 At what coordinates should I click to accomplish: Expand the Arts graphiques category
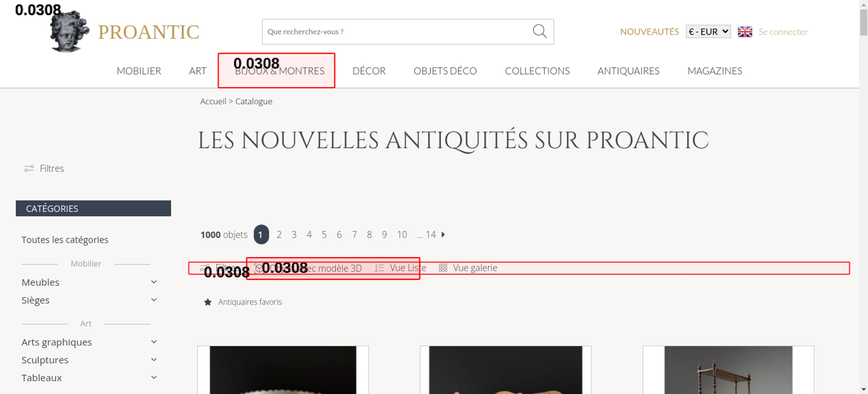(154, 342)
